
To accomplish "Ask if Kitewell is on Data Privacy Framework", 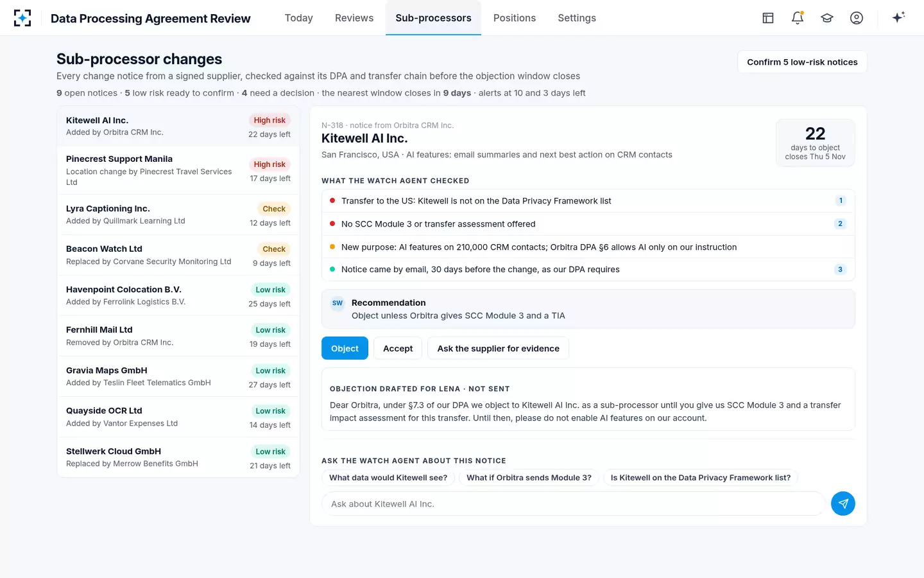I will tap(701, 477).
